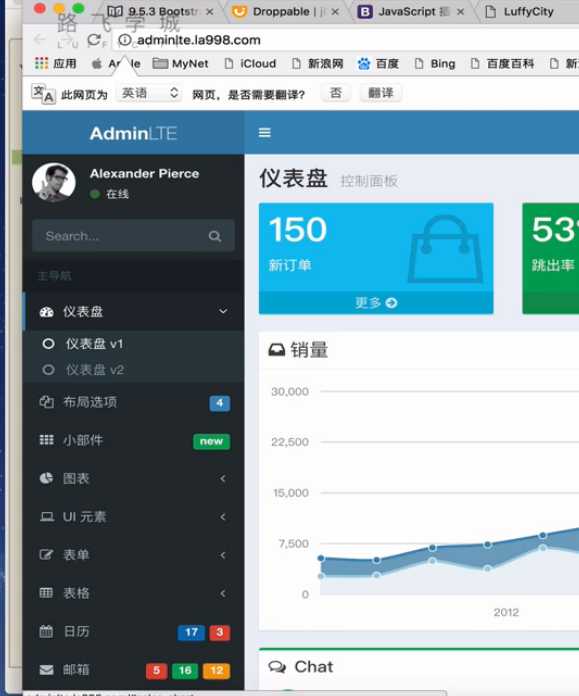The image size is (579, 696).
Task: Switch to the 9.5.3 Bootstrap tab
Action: pos(160,12)
